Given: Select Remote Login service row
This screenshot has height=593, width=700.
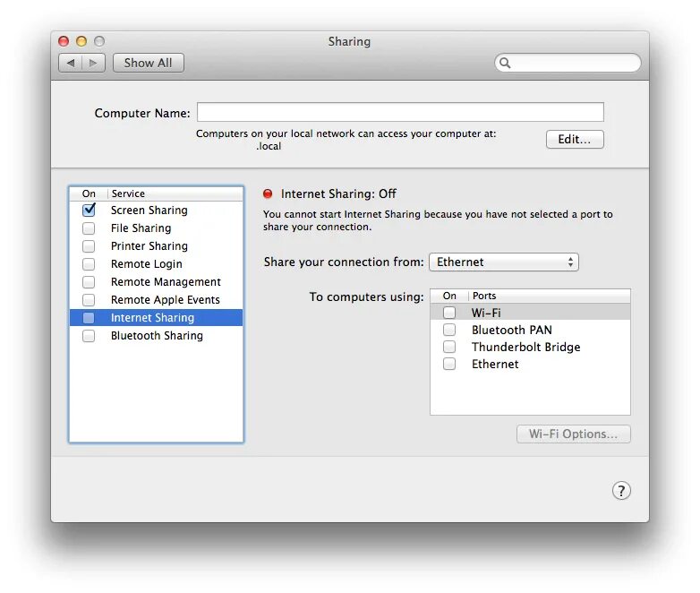Looking at the screenshot, I should 157,264.
